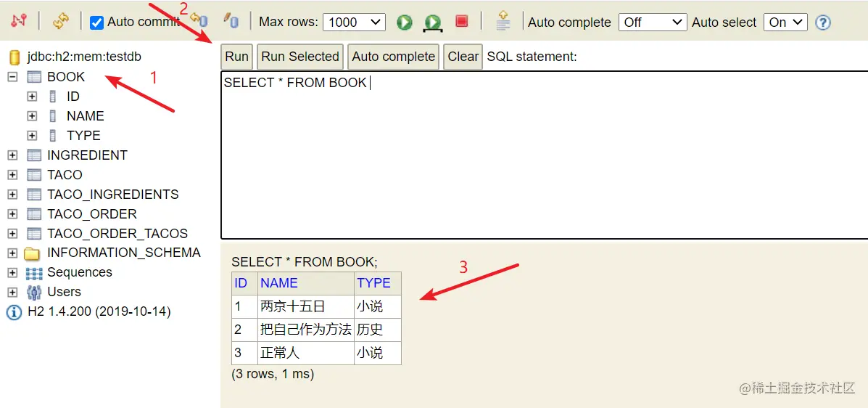Expand the ID column node
868x408 pixels.
pyautogui.click(x=32, y=97)
